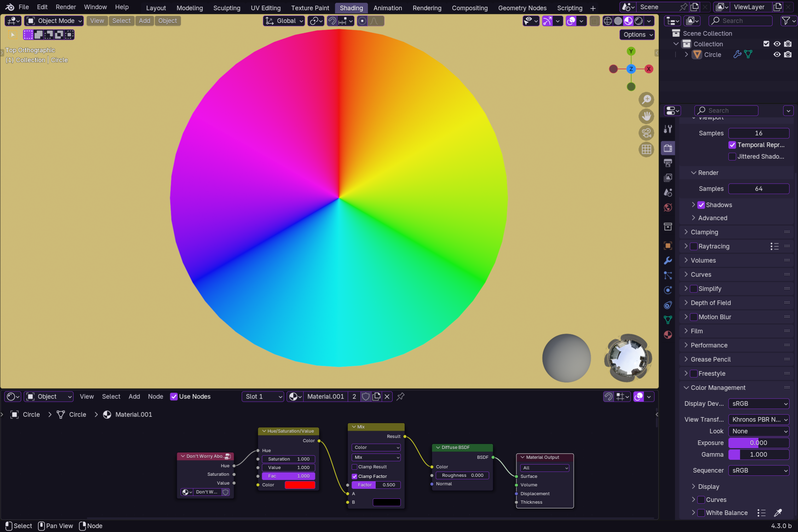This screenshot has height=532, width=798.
Task: Toggle Use Nodes checkbox
Action: pos(174,397)
